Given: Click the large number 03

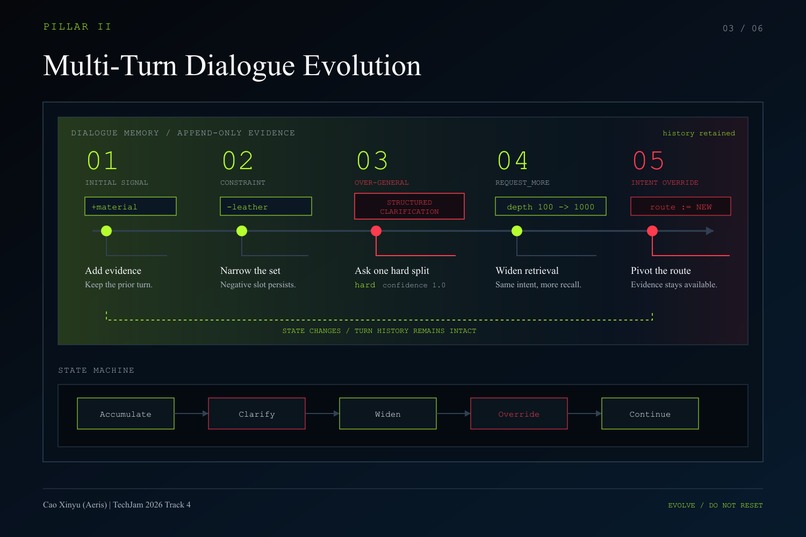Looking at the screenshot, I should tap(372, 160).
